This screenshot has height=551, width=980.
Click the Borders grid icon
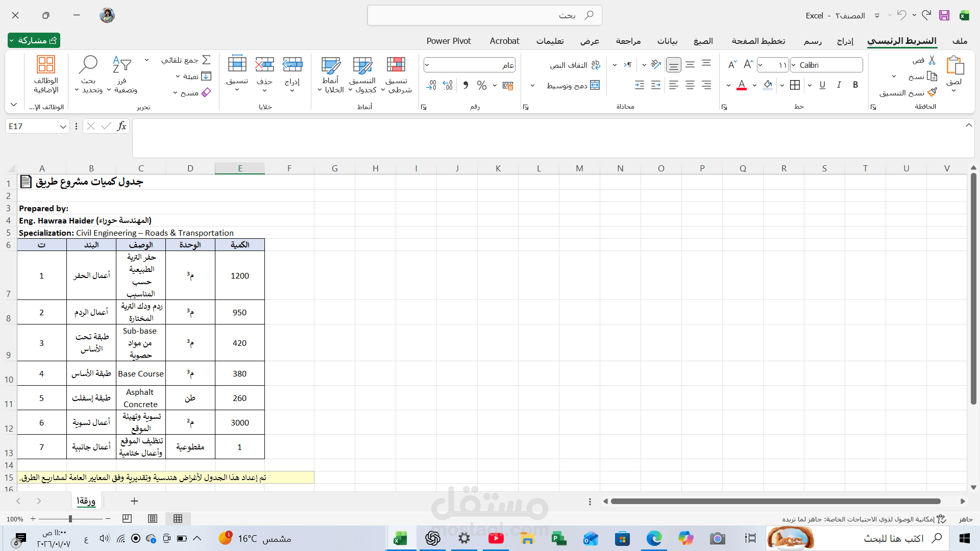(x=795, y=85)
